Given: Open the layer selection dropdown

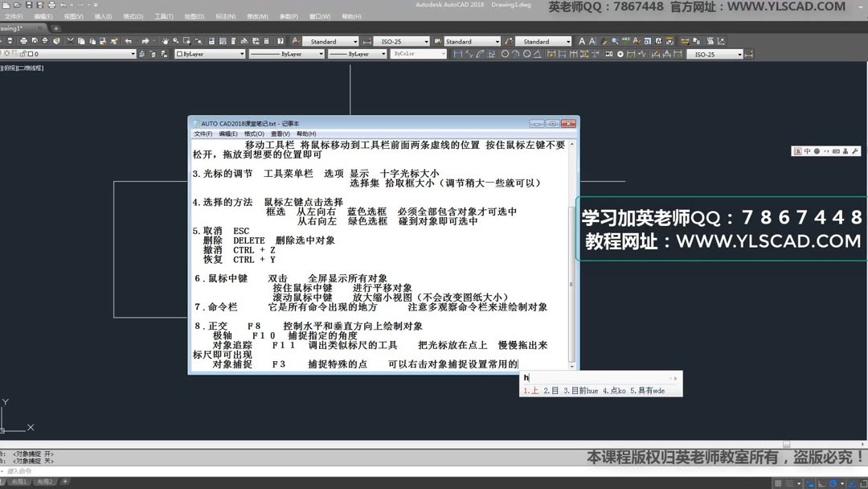Looking at the screenshot, I should tap(134, 54).
